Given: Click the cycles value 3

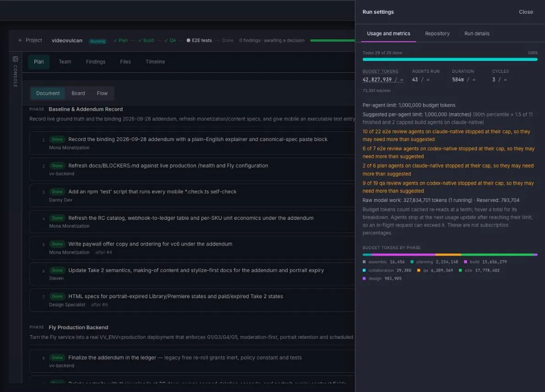Looking at the screenshot, I should [x=494, y=80].
